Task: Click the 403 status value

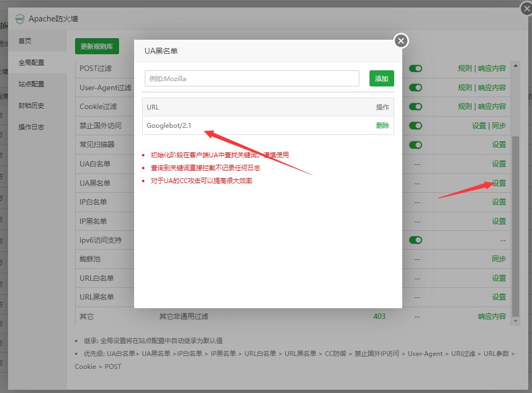Action: [379, 316]
